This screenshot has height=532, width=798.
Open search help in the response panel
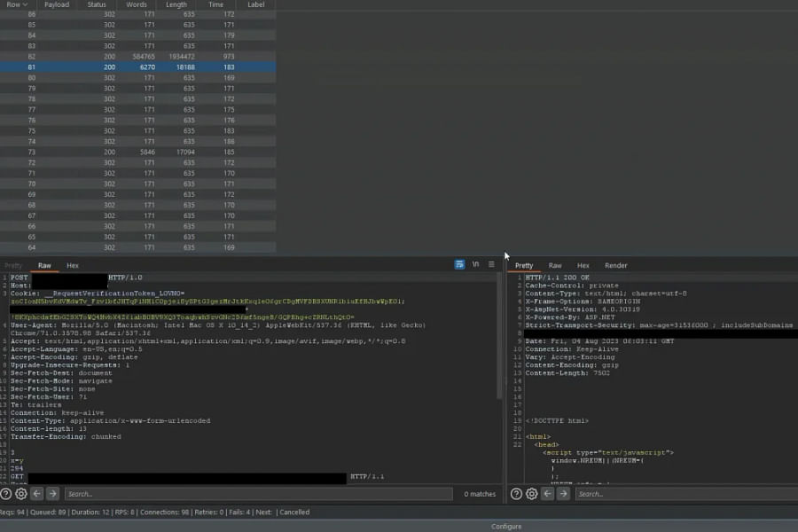(x=516, y=494)
